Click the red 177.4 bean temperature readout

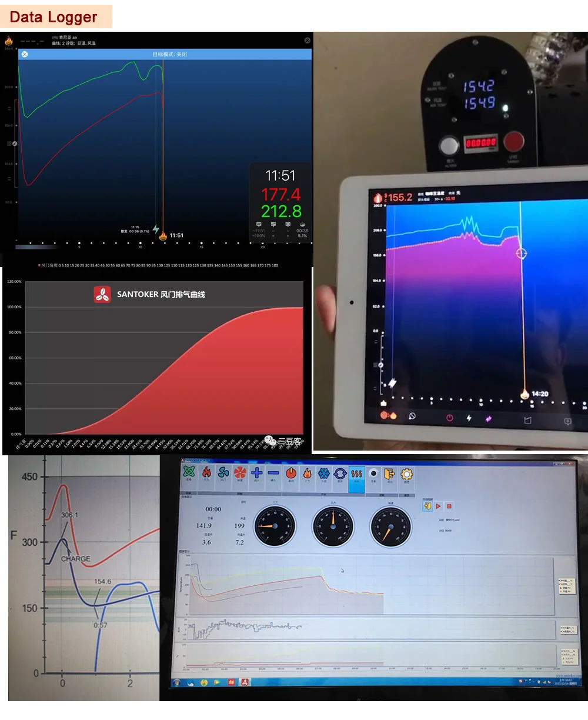point(280,194)
